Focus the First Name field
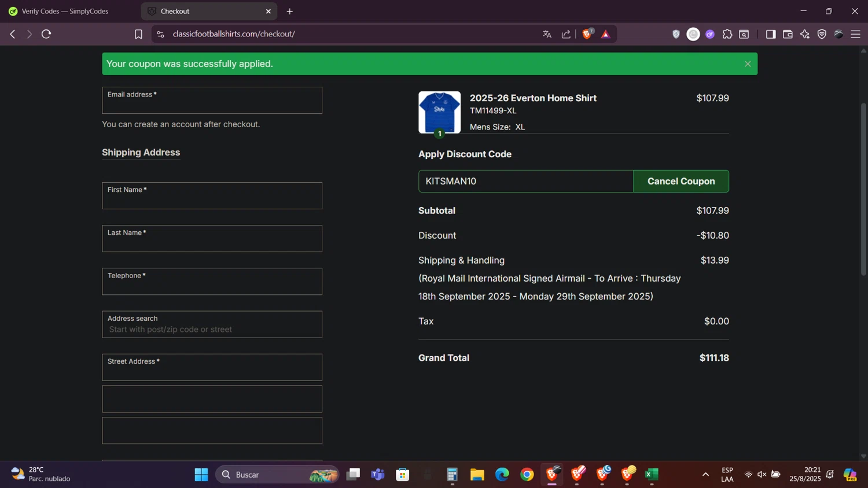 [x=212, y=195]
